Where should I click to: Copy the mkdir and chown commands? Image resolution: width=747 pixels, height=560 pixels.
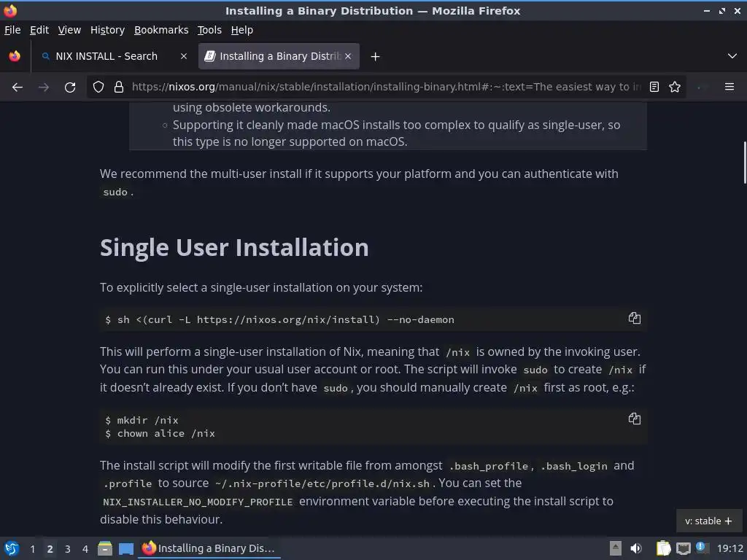pos(634,419)
